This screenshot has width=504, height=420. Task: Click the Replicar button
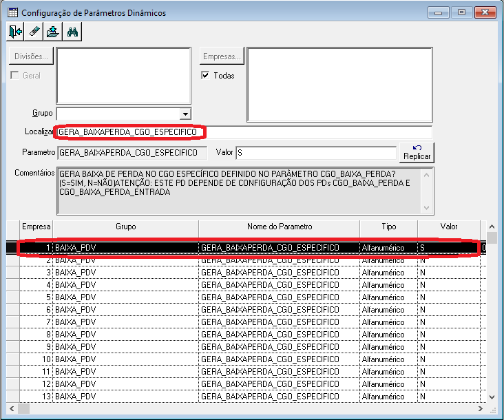[x=417, y=153]
